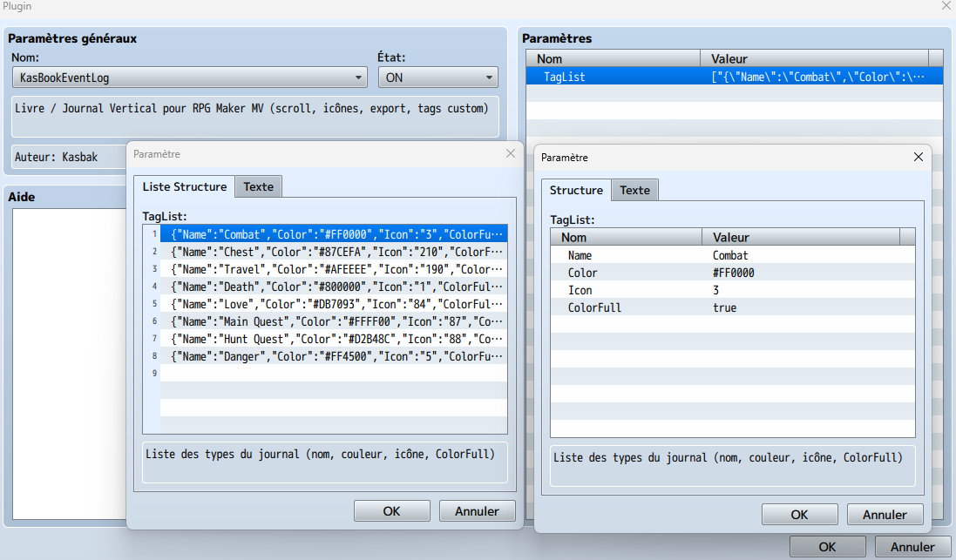956x560 pixels.
Task: Click the Nom column header in Paramètres
Action: pyautogui.click(x=614, y=58)
